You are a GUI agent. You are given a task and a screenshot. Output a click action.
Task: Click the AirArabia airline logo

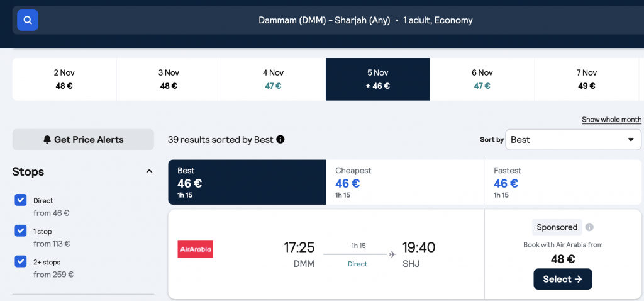pyautogui.click(x=195, y=249)
